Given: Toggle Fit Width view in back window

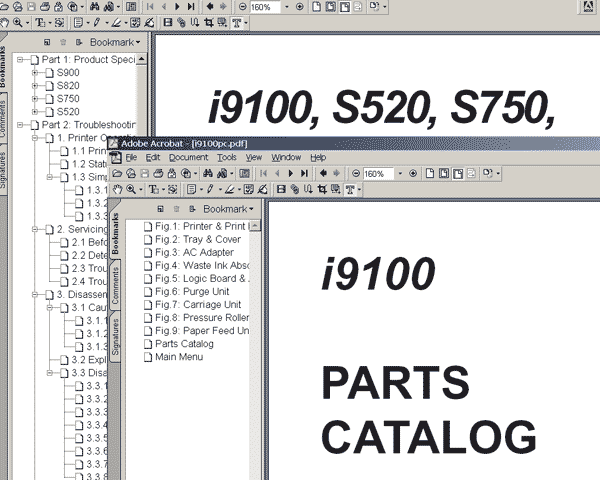Looking at the screenshot, I should pyautogui.click(x=344, y=7).
